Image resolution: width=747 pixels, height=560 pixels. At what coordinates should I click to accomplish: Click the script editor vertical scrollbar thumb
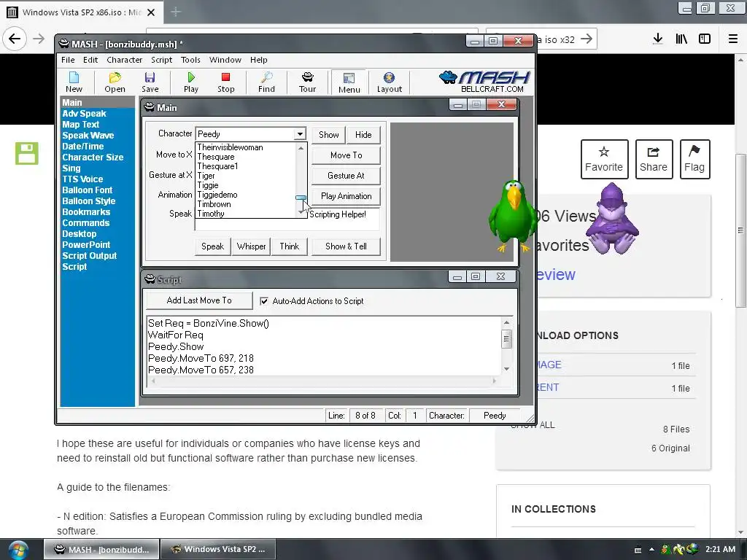click(506, 339)
